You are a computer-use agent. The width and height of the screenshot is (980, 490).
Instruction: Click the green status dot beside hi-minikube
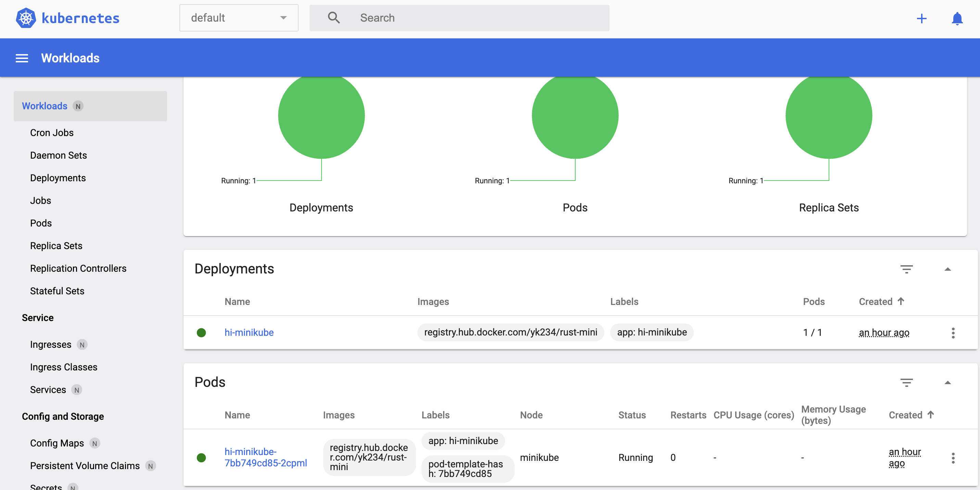click(202, 332)
